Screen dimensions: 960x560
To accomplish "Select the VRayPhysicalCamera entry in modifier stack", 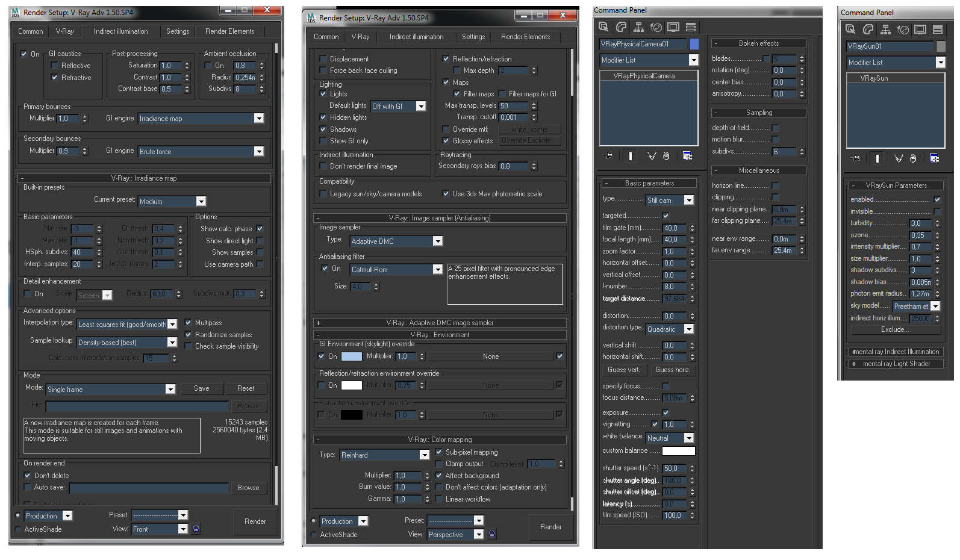I will tap(648, 76).
